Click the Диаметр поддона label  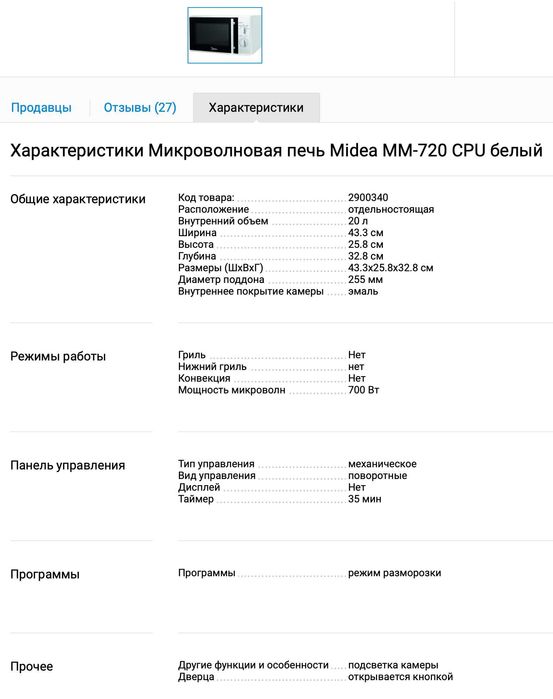click(x=221, y=280)
